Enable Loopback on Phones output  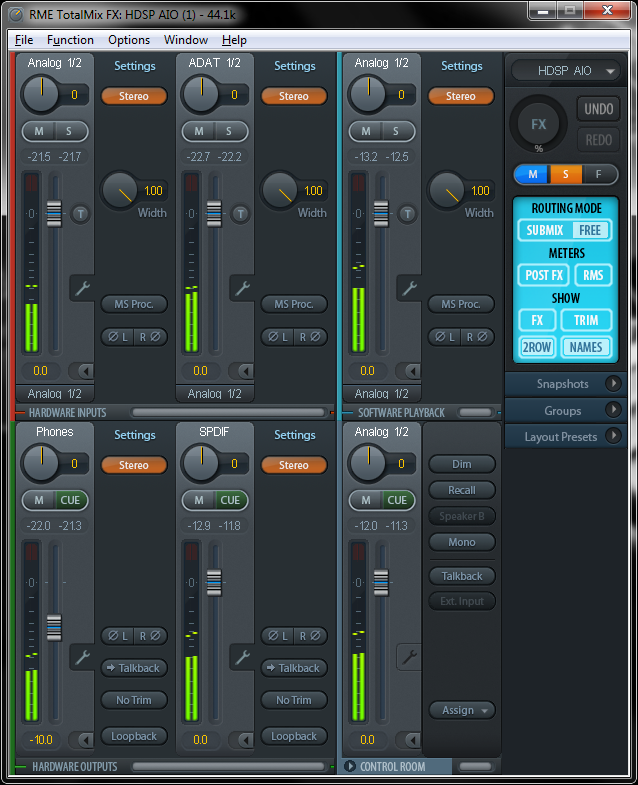click(x=134, y=736)
